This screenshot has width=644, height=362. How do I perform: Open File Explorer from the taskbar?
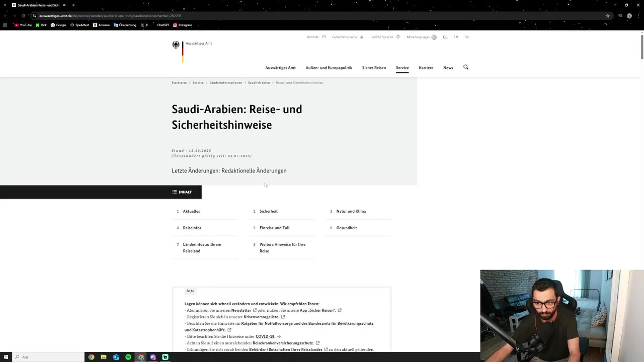pos(104,357)
